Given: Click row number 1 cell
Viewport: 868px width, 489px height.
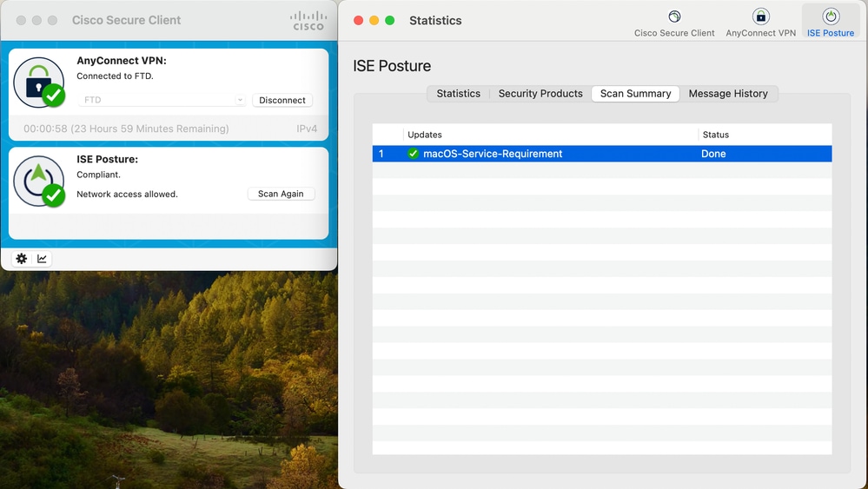Looking at the screenshot, I should coord(381,154).
